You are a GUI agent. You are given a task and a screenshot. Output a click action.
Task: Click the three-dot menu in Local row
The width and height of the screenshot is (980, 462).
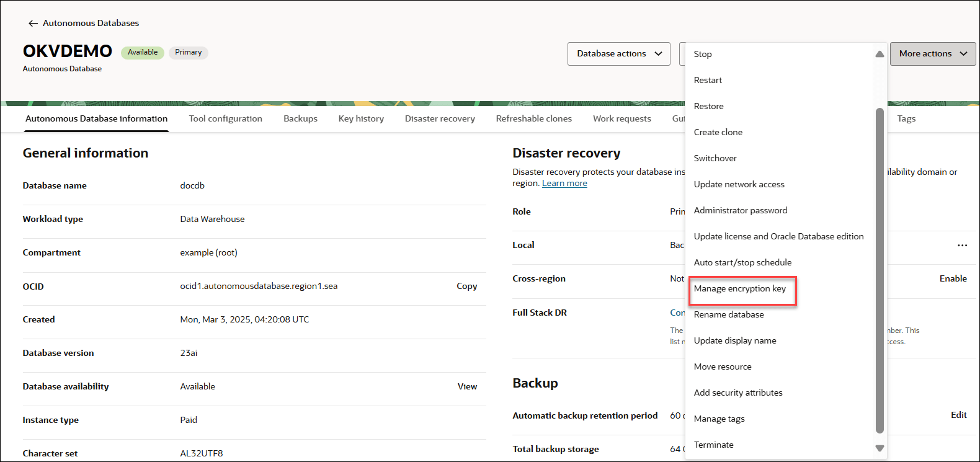[962, 246]
